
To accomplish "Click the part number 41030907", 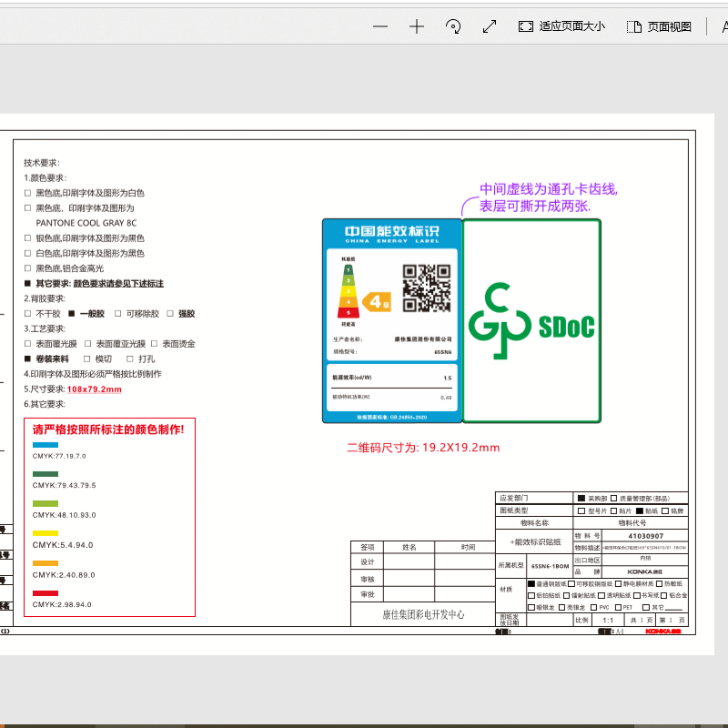I will (x=646, y=536).
